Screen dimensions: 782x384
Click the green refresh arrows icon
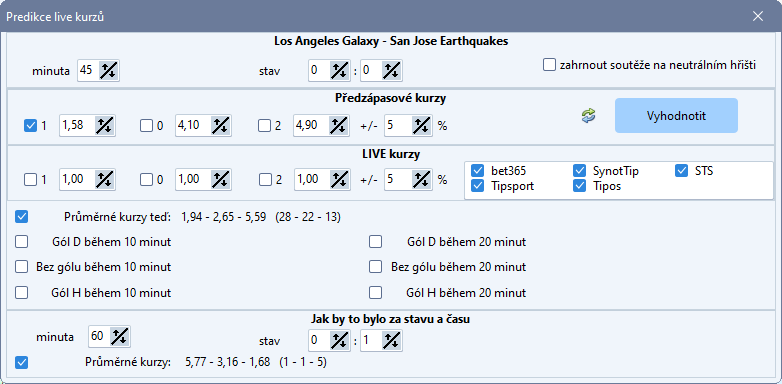tap(588, 116)
